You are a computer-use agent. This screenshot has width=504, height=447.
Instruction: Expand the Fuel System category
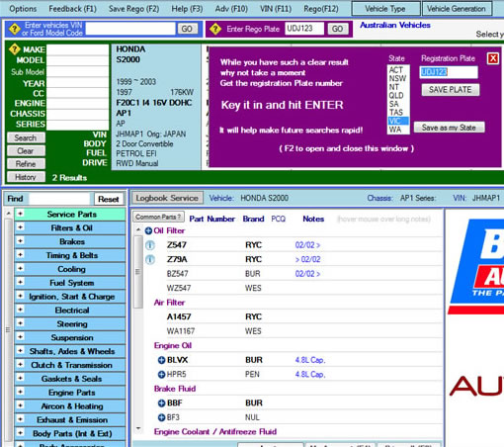(20, 282)
